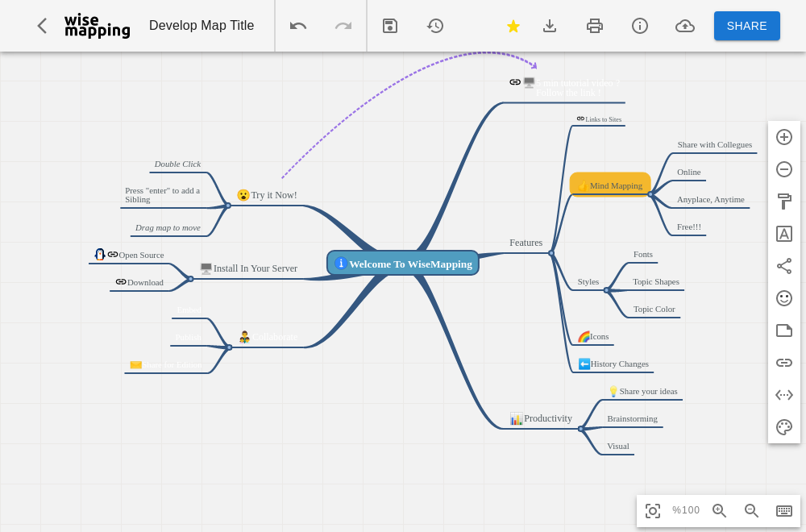Open the link icon on Links to Sites
The image size is (806, 532).
(x=580, y=118)
